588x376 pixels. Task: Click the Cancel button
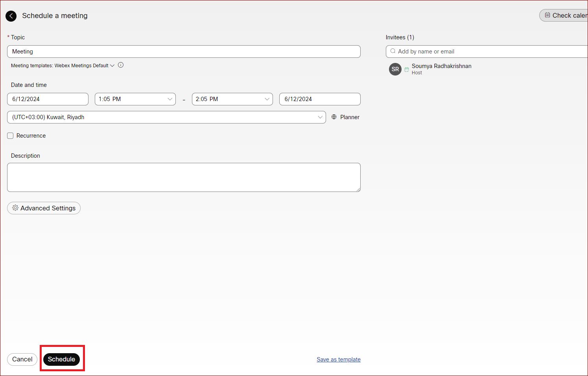tap(22, 359)
